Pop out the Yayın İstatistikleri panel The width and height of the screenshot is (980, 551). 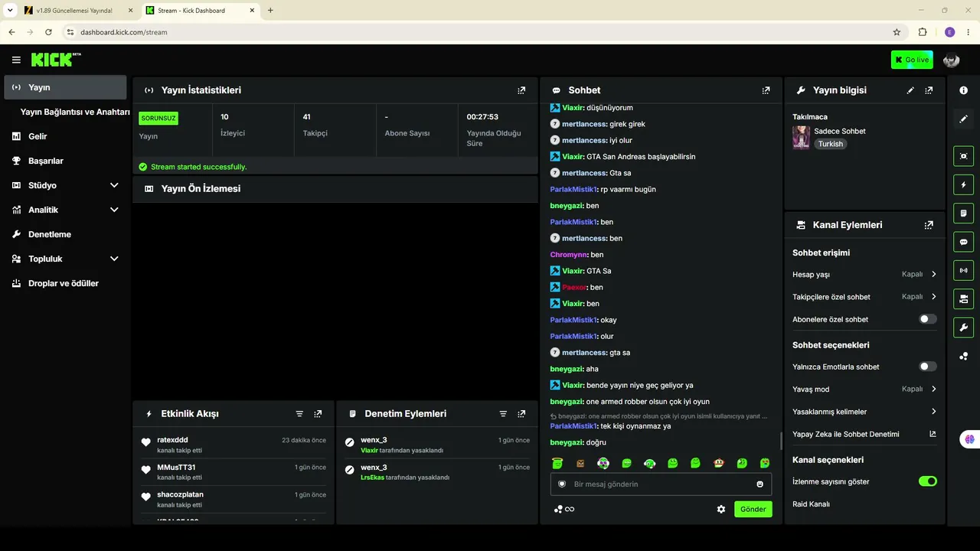(521, 90)
